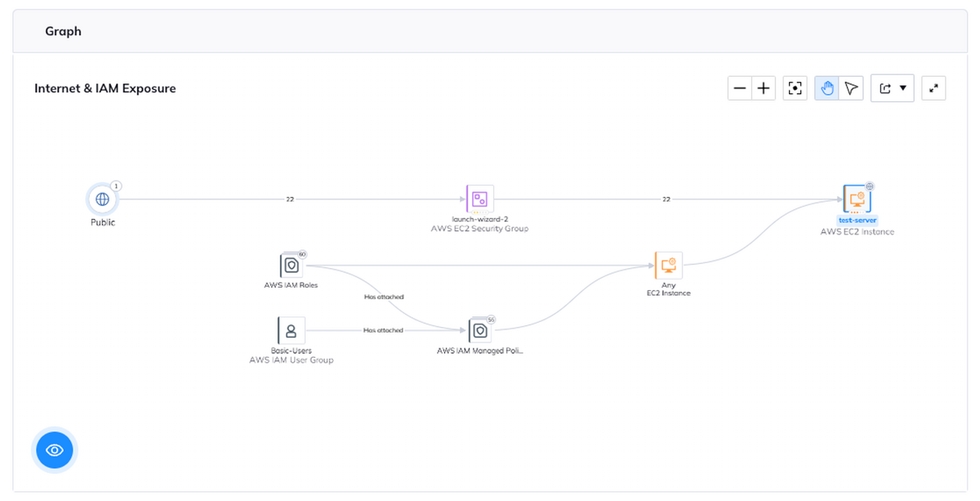This screenshot has height=501, width=980.
Task: Click port 22 label near Public
Action: (290, 199)
